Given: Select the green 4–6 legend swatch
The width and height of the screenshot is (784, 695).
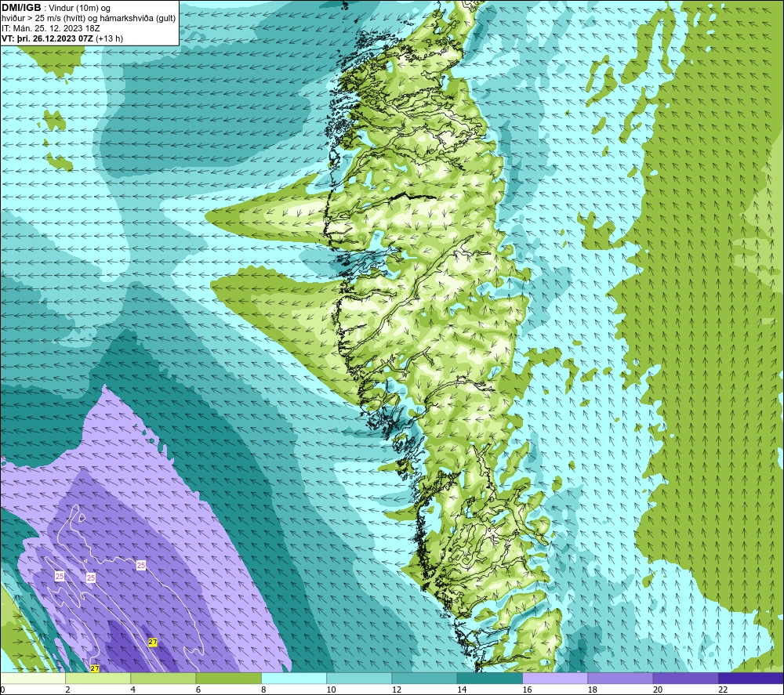Looking at the screenshot, I should [x=163, y=678].
